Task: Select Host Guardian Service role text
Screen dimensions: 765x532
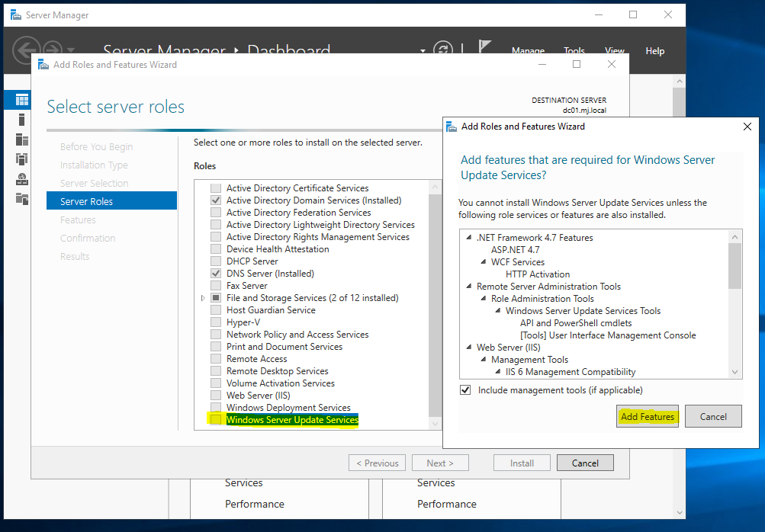Action: (x=271, y=310)
